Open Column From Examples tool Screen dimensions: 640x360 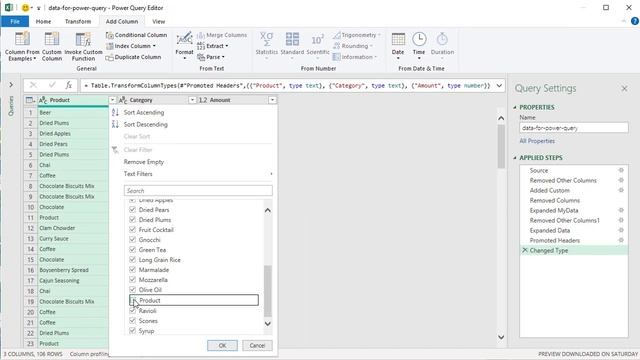(22, 47)
